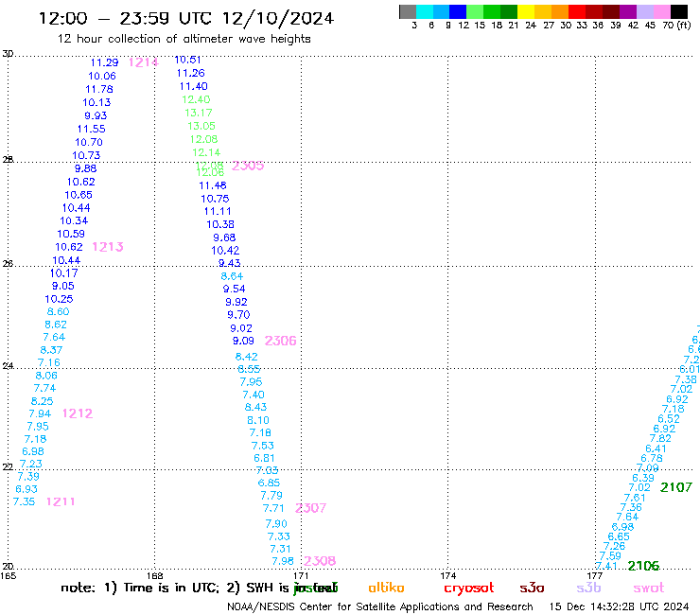Click the wave height value 11.55

click(91, 129)
